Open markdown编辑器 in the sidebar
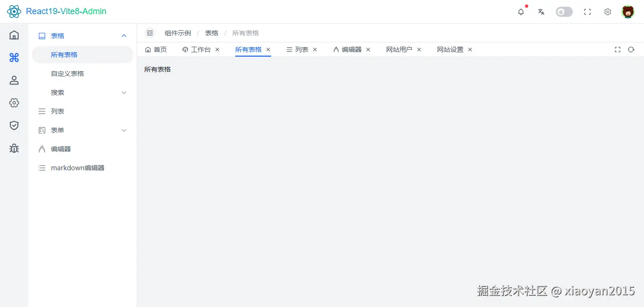Image resolution: width=644 pixels, height=307 pixels. (83, 168)
